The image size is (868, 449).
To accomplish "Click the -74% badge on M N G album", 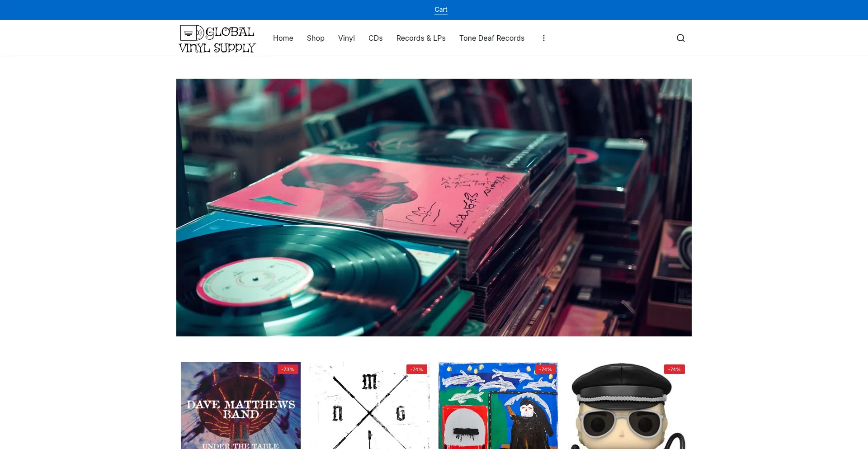I will pos(416,369).
